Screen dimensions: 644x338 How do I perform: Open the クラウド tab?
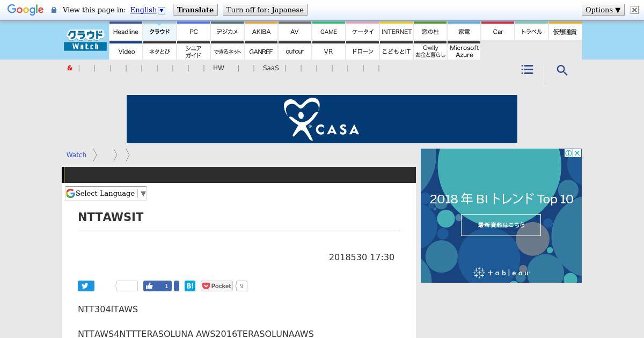(159, 32)
